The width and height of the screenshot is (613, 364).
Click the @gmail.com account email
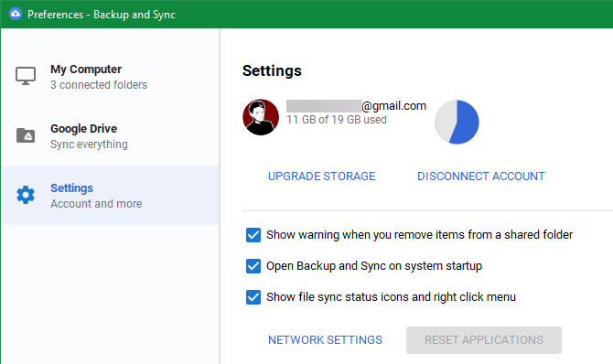click(356, 106)
